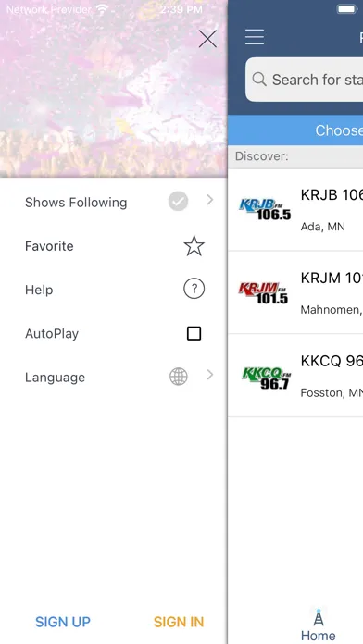Click the Mahnomen location text
Screen dimensions: 363x644
coord(331,310)
